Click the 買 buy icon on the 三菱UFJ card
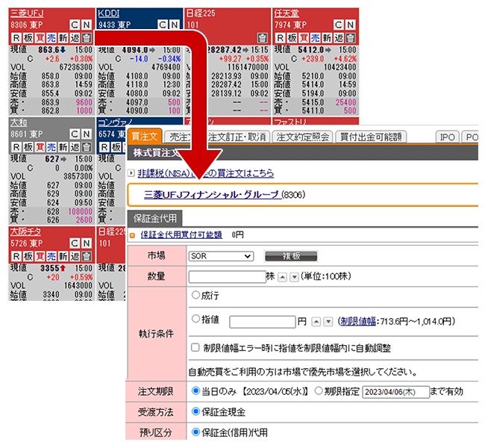 pos(40,38)
